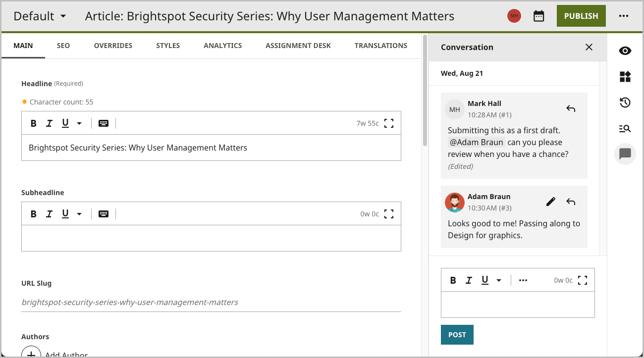This screenshot has height=358, width=644.
Task: Toggle underline in Headline toolbar
Action: coord(65,123)
